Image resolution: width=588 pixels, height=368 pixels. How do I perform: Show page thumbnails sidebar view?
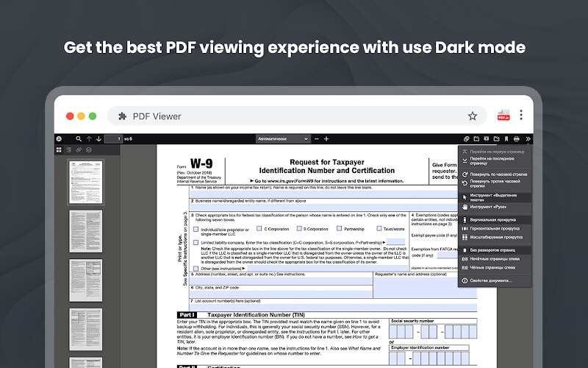[59, 150]
